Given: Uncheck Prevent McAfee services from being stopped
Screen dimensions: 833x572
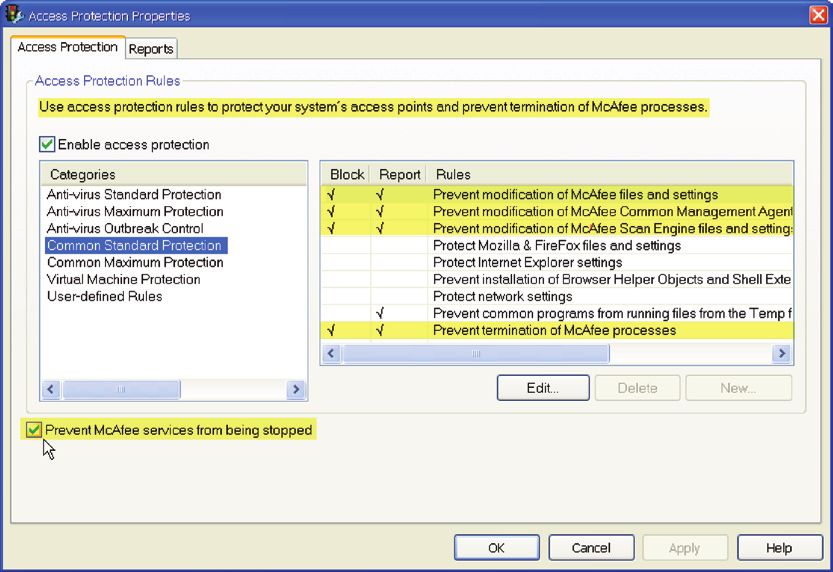Looking at the screenshot, I should (x=33, y=429).
